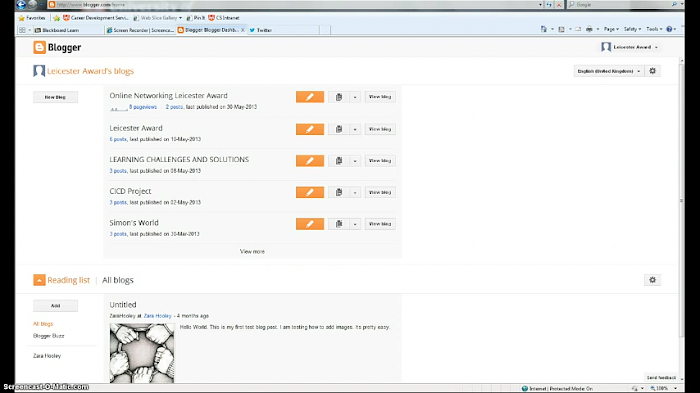Open the blank new tab button
This screenshot has height=393, width=700.
325,30
